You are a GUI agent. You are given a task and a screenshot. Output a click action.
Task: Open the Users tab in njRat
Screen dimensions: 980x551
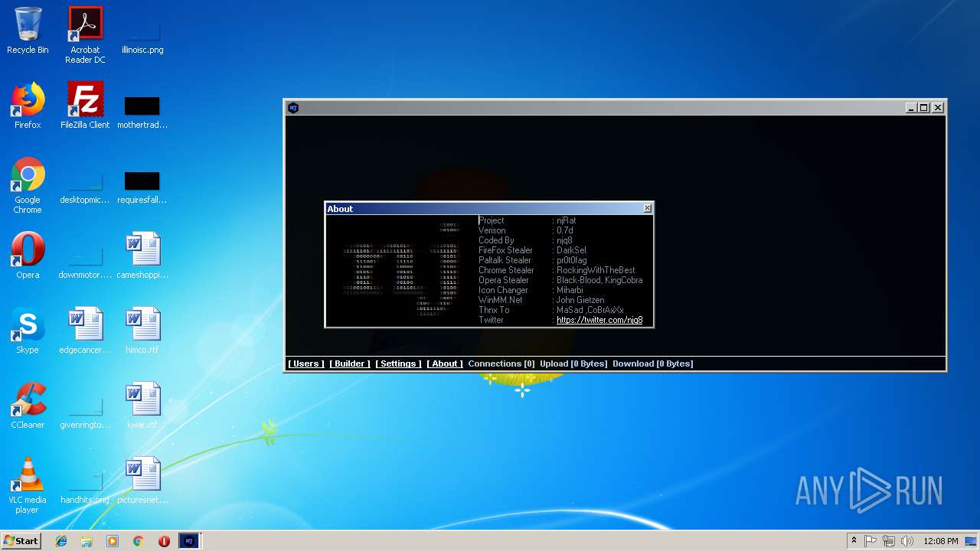(x=306, y=364)
